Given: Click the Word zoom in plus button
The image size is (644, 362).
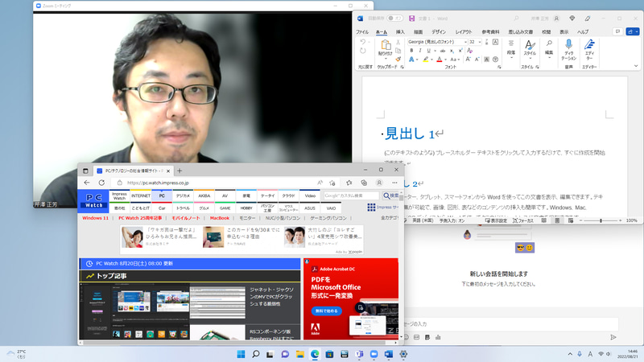Looking at the screenshot, I should pos(620,220).
